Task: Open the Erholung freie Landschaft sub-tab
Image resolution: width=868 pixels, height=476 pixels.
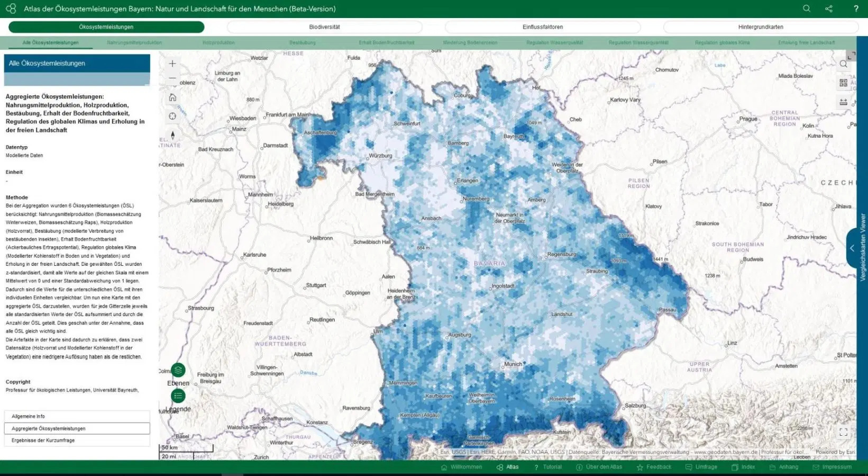Action: pyautogui.click(x=807, y=42)
